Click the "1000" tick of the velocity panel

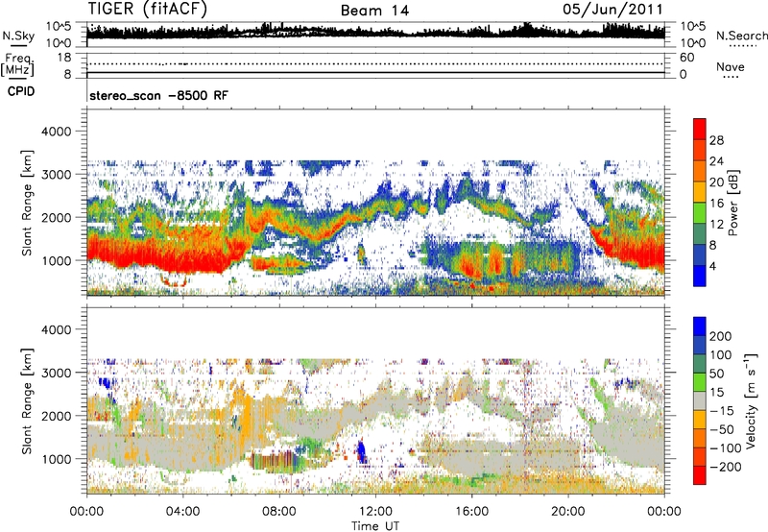click(x=56, y=459)
